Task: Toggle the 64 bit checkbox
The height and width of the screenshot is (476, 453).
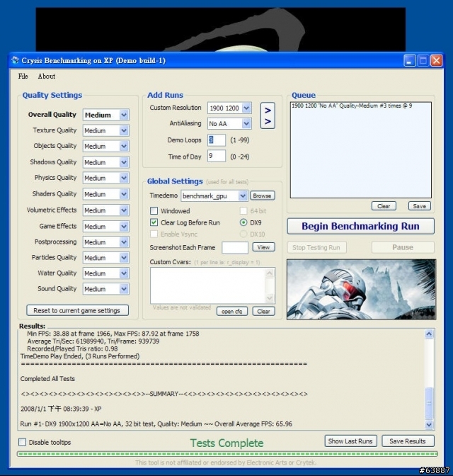Action: point(243,210)
